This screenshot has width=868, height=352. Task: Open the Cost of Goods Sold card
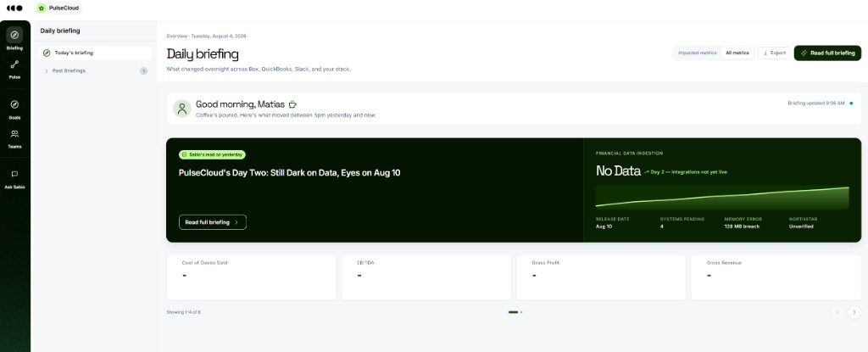[251, 277]
